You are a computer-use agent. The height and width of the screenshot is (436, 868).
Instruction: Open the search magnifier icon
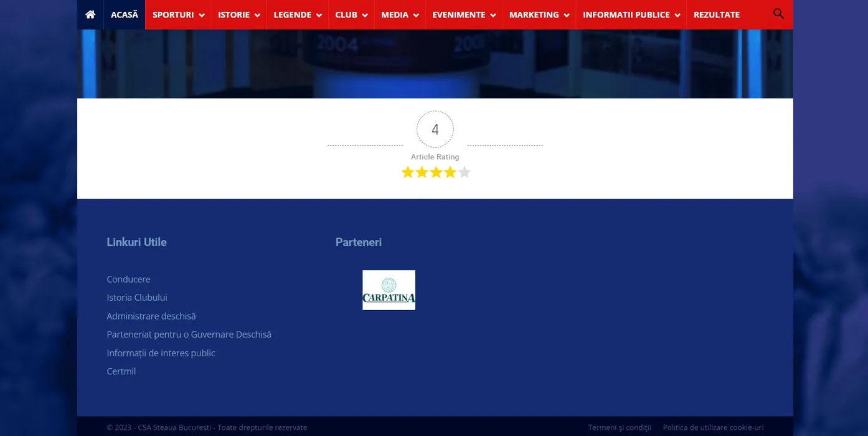click(x=778, y=14)
